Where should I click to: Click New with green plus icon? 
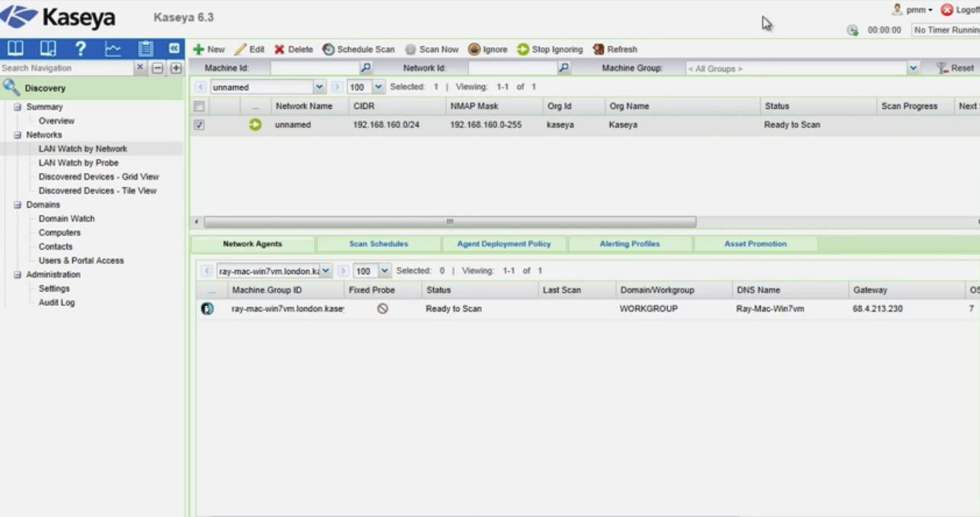[x=209, y=49]
